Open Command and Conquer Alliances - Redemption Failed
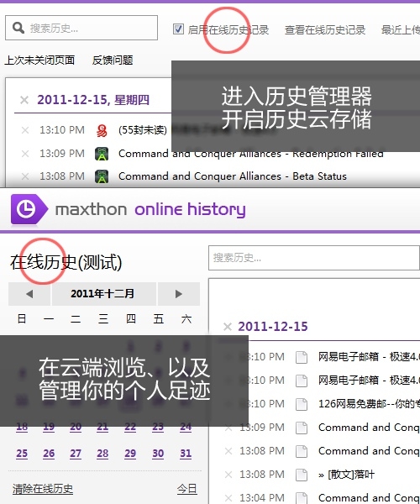The height and width of the screenshot is (504, 420). 251,154
